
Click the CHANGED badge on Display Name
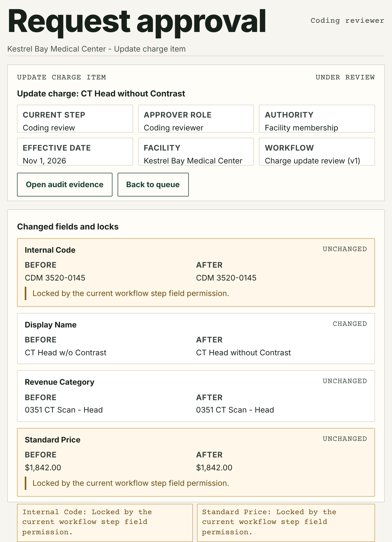pos(350,324)
